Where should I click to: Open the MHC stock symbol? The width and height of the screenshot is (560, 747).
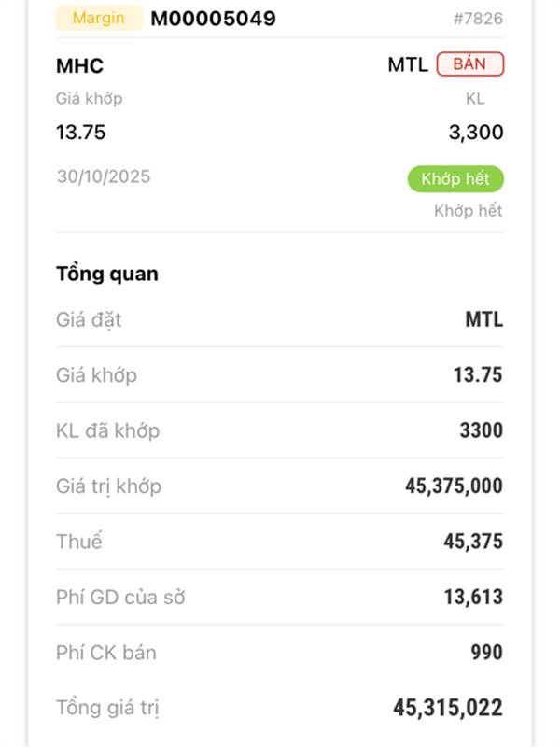coord(79,65)
